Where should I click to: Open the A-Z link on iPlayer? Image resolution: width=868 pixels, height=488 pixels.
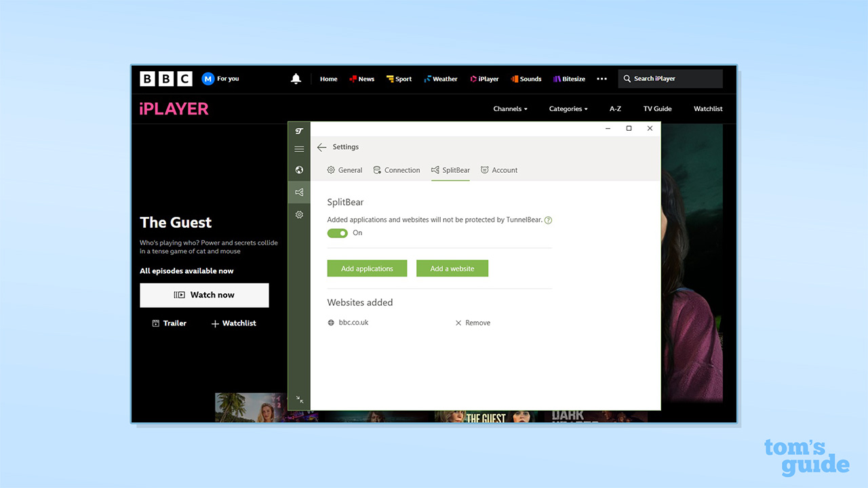615,108
